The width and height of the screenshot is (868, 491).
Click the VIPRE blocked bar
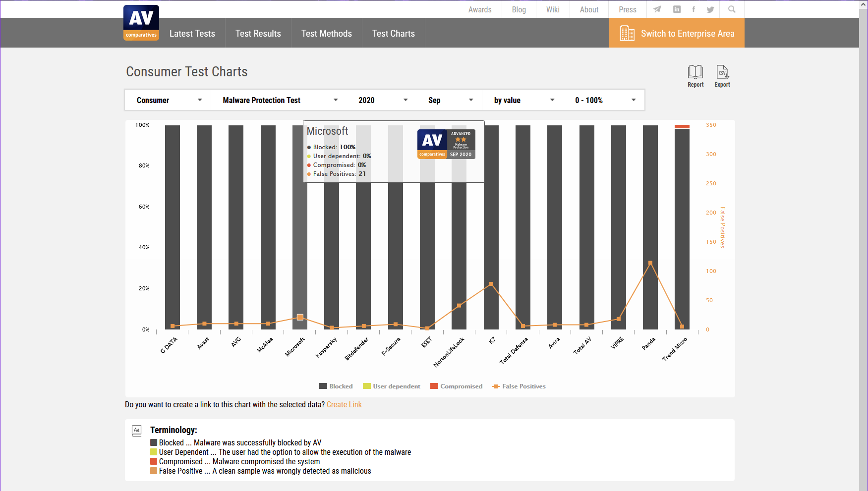click(x=619, y=227)
